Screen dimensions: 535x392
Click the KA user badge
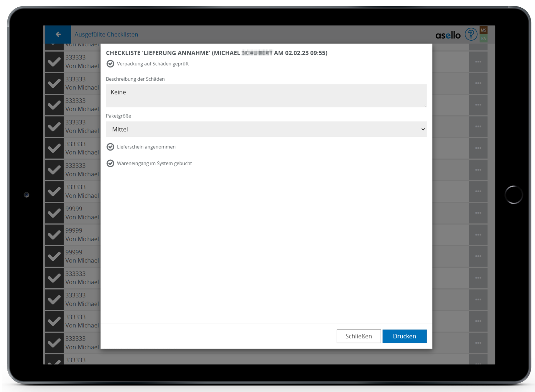[x=483, y=39]
